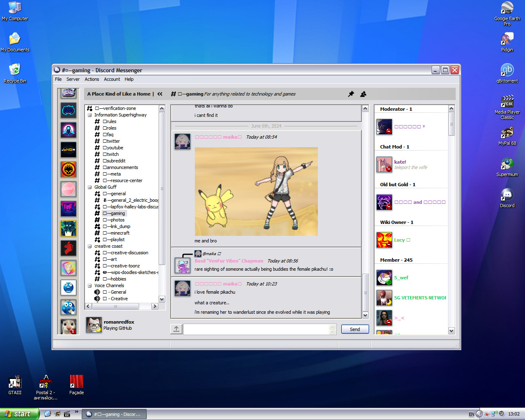Select the pink osu! server icon
Screen dimensions: 525x420
click(68, 189)
